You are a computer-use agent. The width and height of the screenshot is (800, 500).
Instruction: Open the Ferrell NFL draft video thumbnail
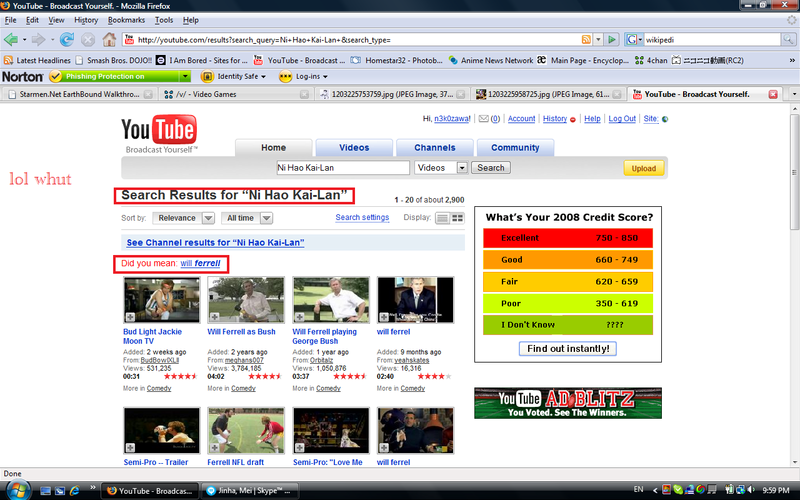point(246,431)
